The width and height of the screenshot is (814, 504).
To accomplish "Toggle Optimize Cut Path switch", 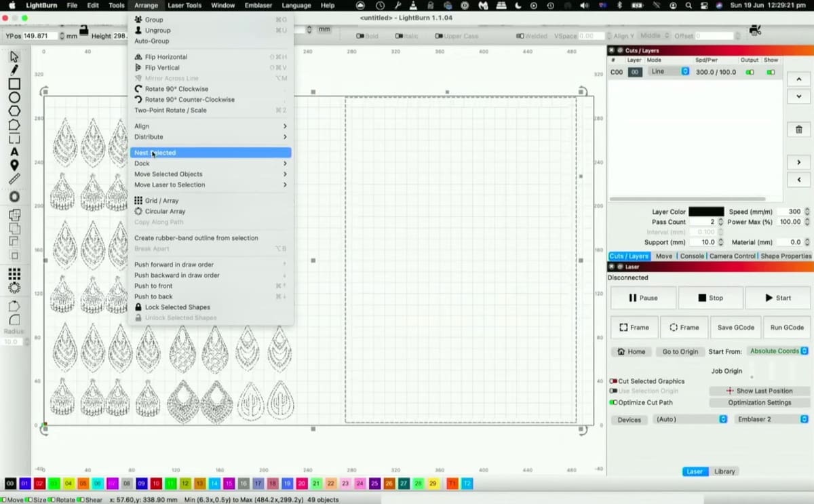I will tap(613, 402).
